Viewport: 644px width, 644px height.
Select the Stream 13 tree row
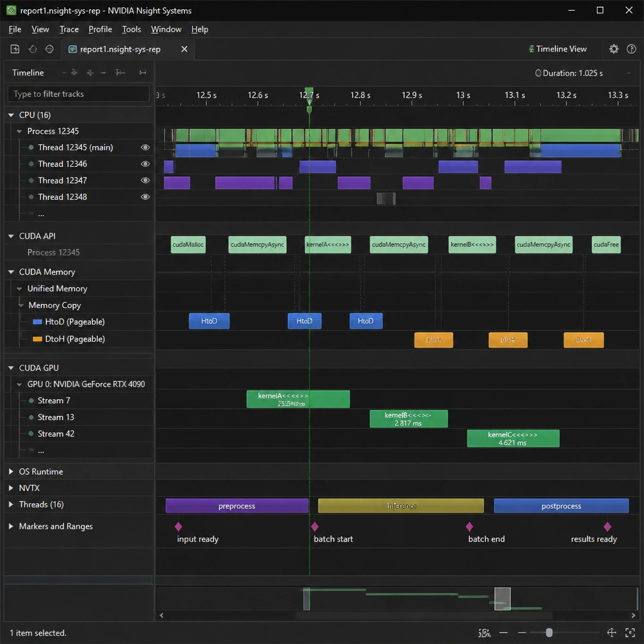tap(79, 418)
